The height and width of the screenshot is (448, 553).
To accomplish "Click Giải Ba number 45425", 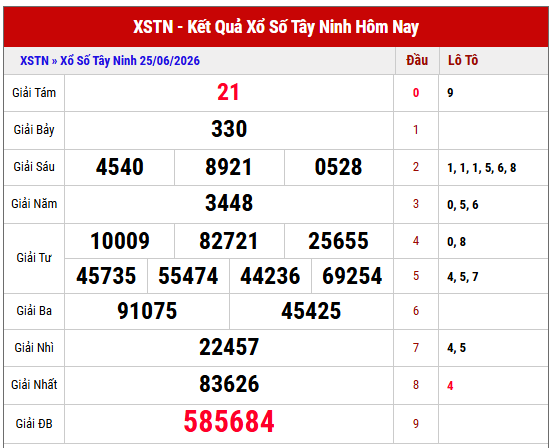I will (x=311, y=311).
